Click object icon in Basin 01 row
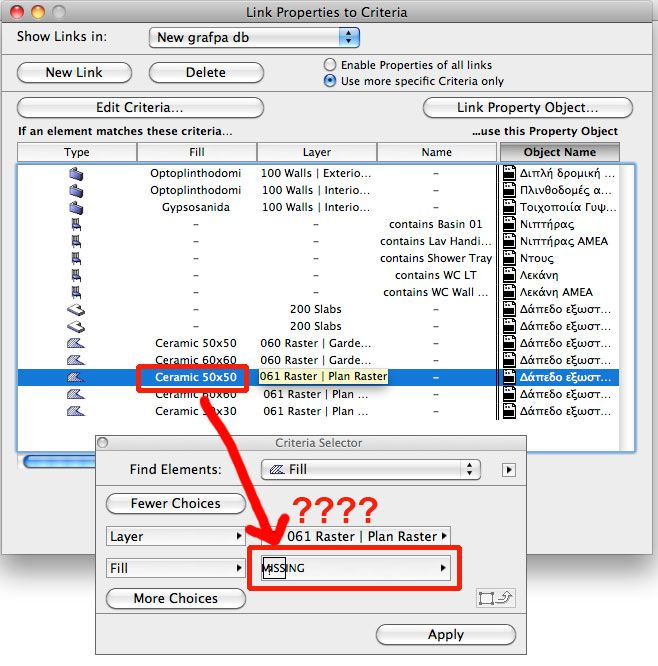 tap(76, 224)
